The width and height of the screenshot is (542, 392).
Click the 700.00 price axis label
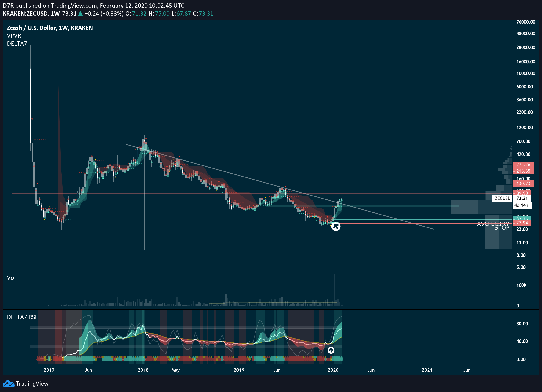point(523,141)
